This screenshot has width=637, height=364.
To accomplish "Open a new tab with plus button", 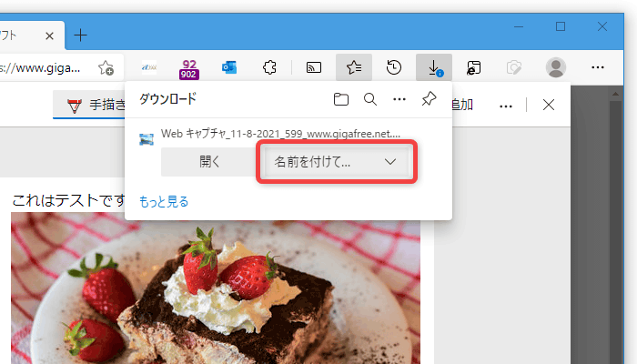I will pyautogui.click(x=80, y=35).
